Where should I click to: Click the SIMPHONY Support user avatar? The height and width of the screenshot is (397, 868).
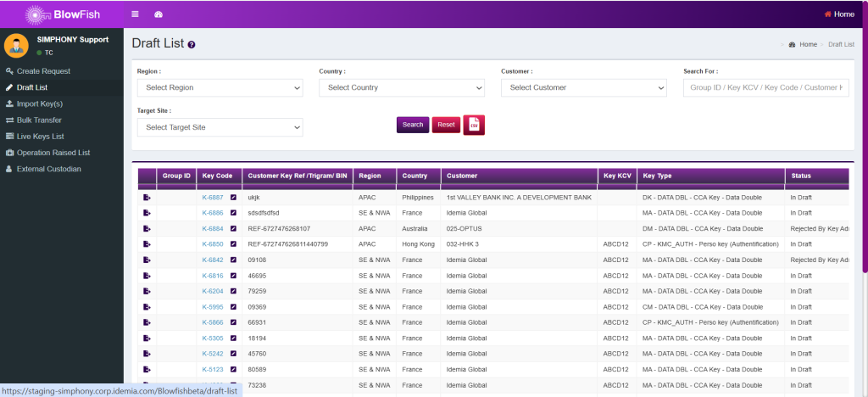(x=17, y=45)
